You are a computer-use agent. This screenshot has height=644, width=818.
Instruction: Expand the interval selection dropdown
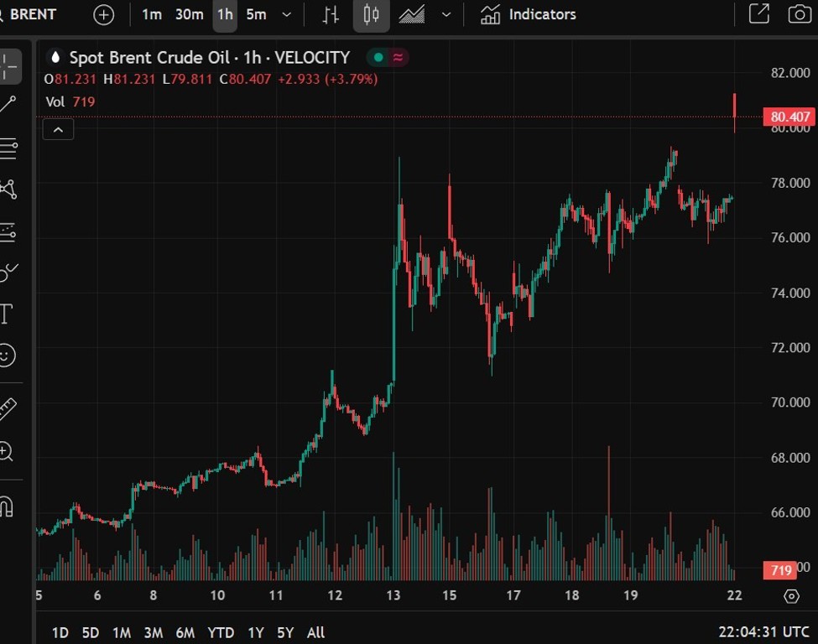(x=285, y=14)
